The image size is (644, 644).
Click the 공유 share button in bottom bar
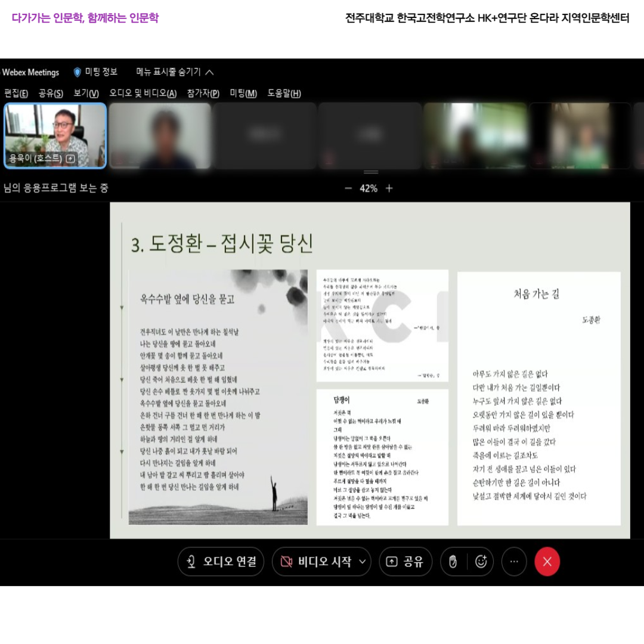(x=405, y=562)
